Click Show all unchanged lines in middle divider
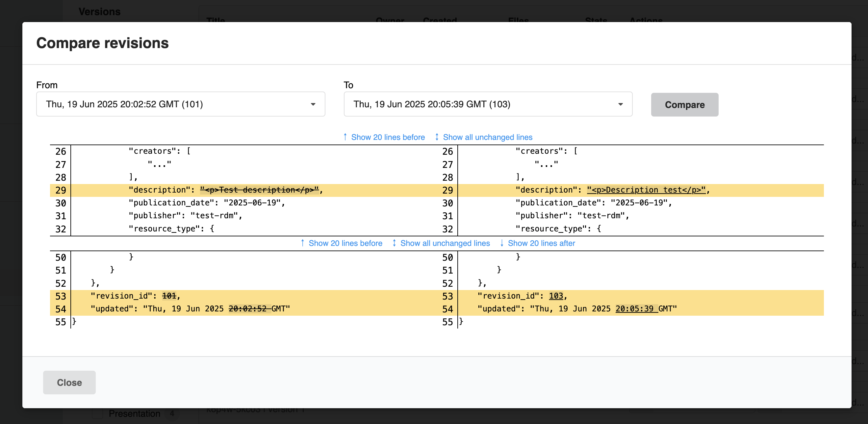The height and width of the screenshot is (424, 868). 445,243
